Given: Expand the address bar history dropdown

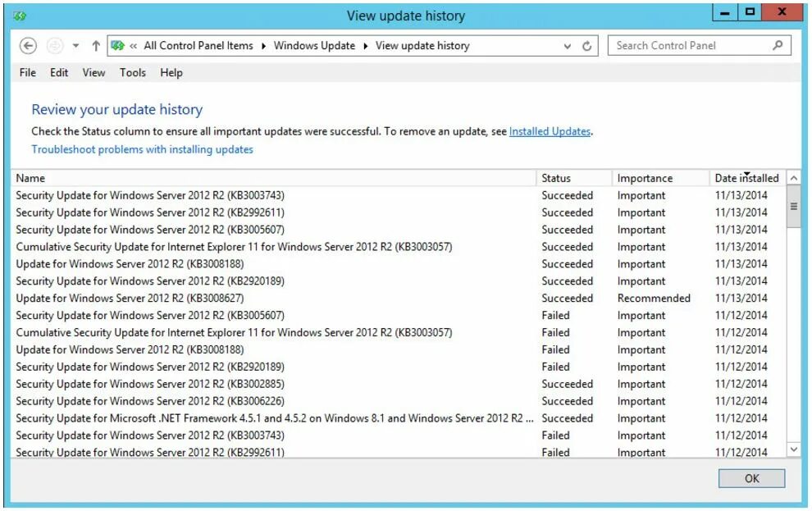Looking at the screenshot, I should click(568, 46).
